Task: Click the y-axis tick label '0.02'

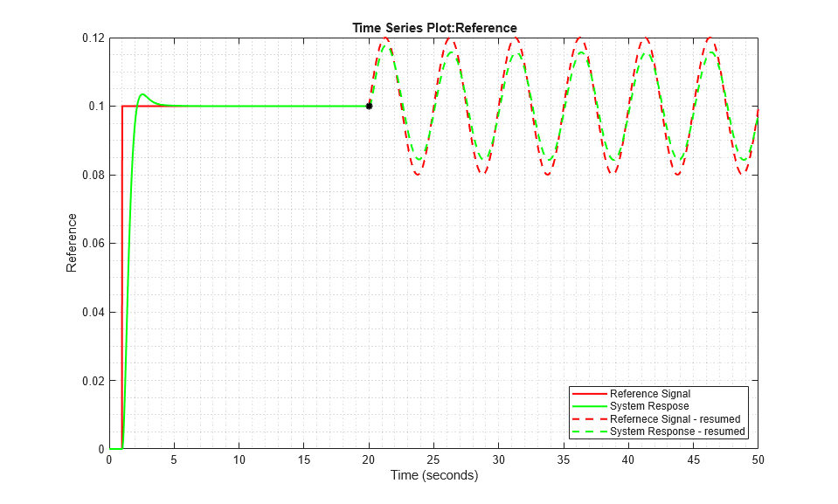Action: point(92,381)
